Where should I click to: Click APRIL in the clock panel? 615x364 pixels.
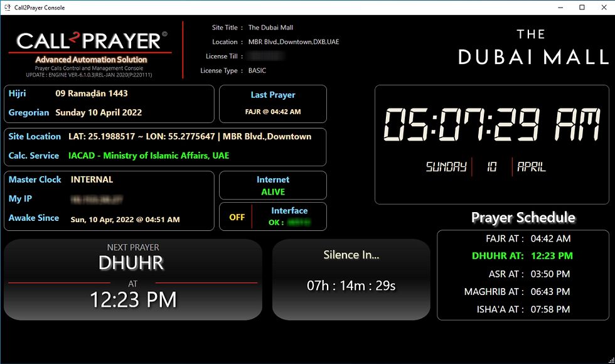[532, 167]
